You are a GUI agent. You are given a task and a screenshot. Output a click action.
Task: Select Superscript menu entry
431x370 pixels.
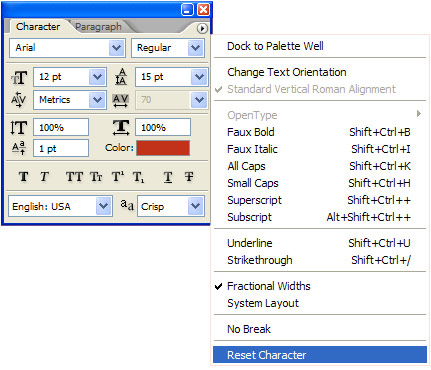pyautogui.click(x=320, y=200)
